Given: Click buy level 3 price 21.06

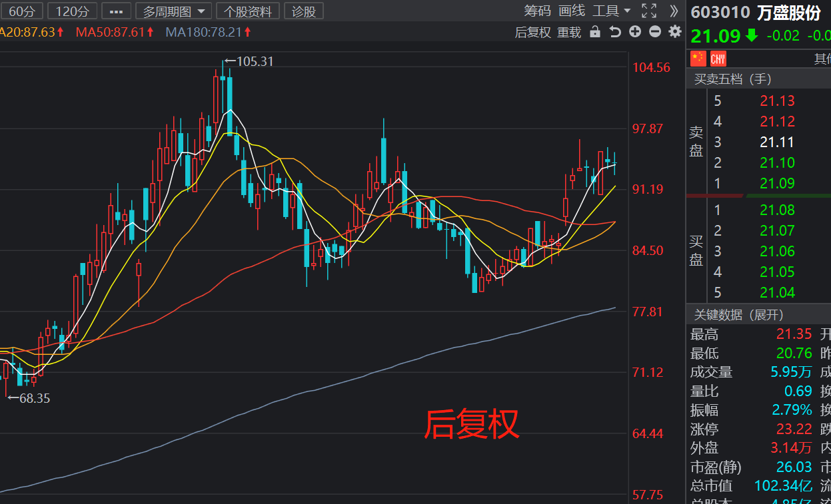Looking at the screenshot, I should (x=777, y=252).
